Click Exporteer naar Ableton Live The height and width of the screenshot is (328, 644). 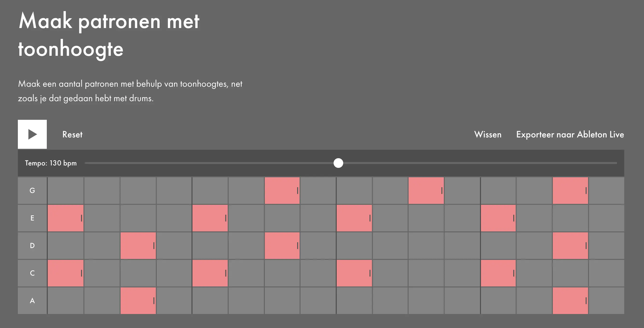click(570, 135)
